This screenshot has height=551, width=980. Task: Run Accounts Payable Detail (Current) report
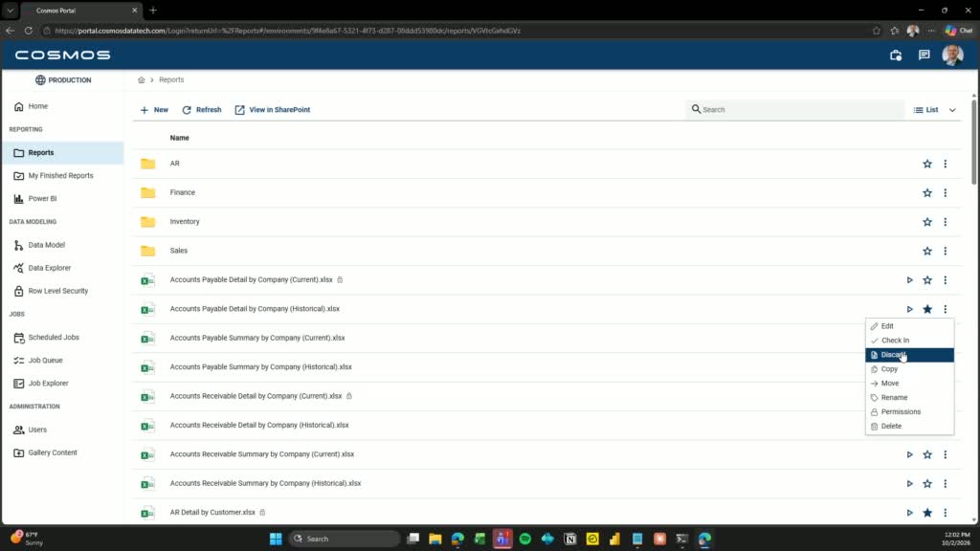pos(910,280)
